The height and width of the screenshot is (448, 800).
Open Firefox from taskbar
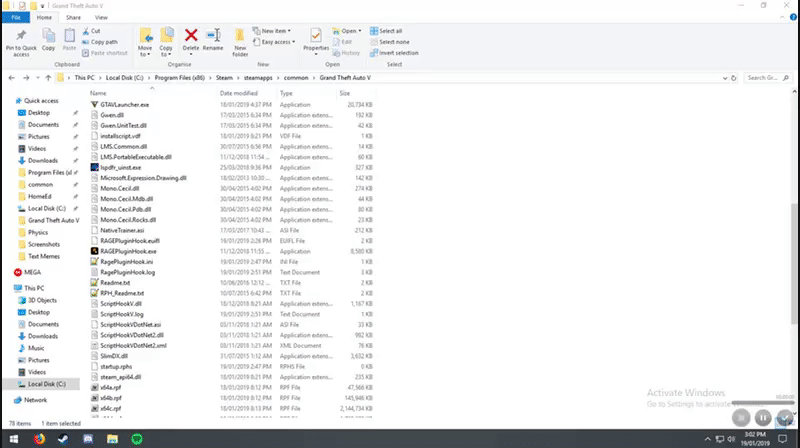tap(39, 439)
